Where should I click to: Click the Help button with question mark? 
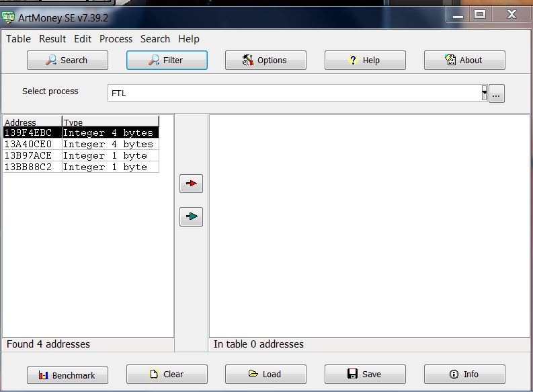[365, 60]
